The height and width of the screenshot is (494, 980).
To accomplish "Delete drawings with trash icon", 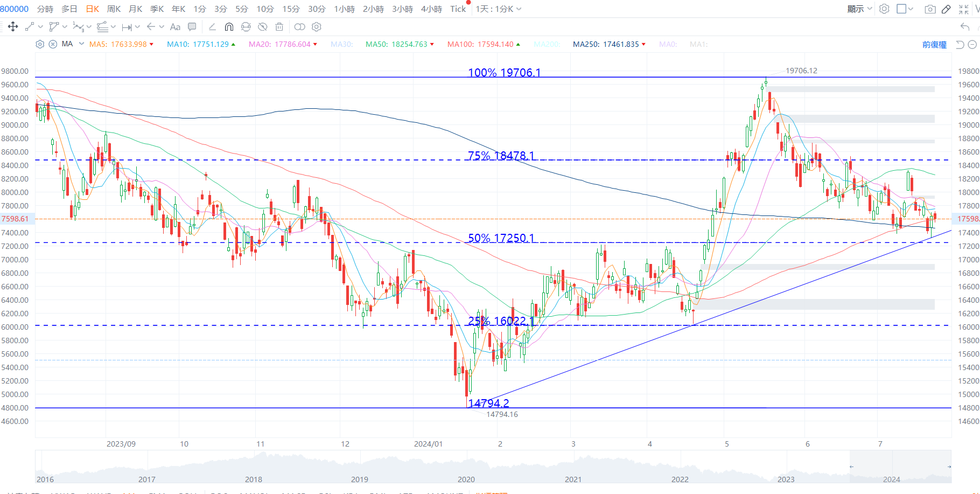I will point(279,26).
